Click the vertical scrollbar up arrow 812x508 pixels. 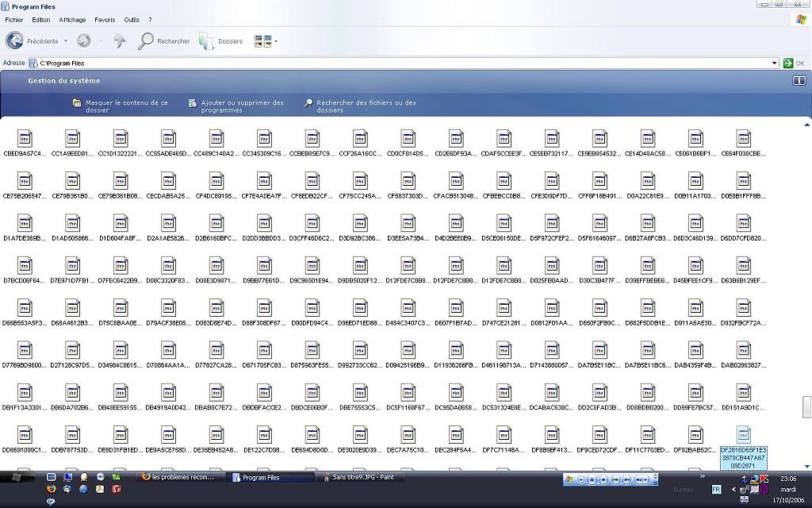pos(806,125)
